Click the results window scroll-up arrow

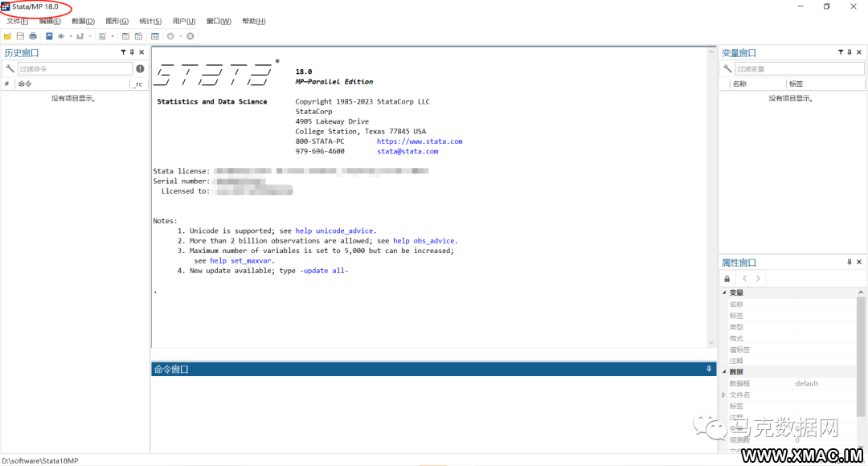711,52
